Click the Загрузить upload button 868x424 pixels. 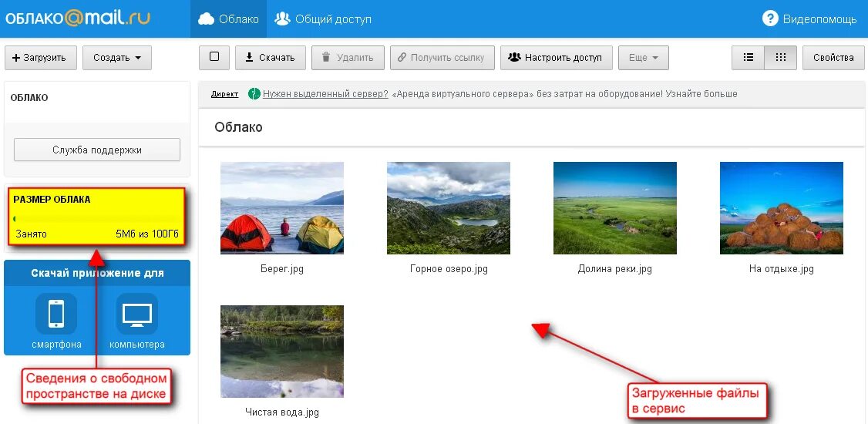pos(40,58)
